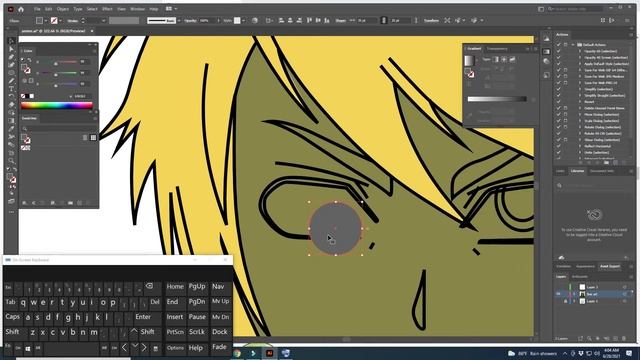Toggle dialog box for Move Dialog action
This screenshot has width=640, height=360.
565,115
